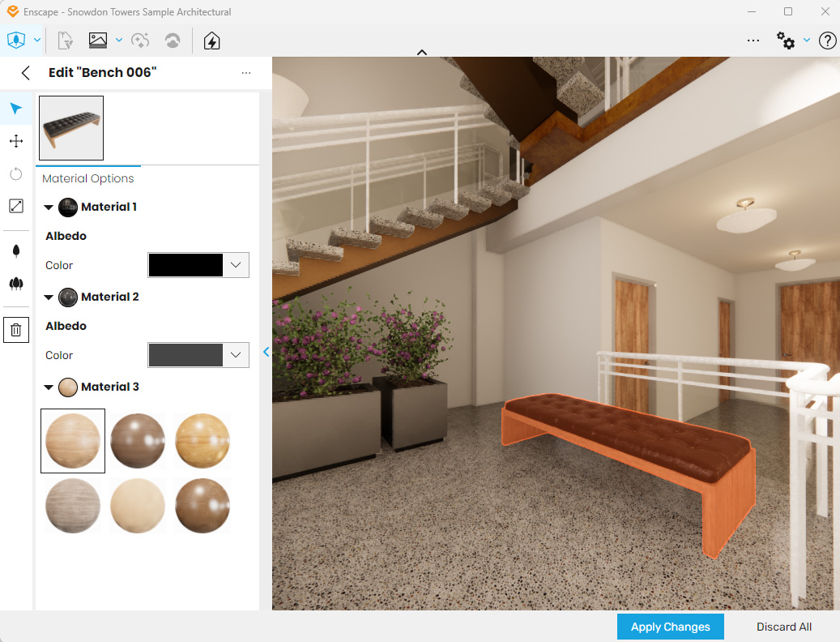Choose the golden glossy wood material sphere

(203, 441)
